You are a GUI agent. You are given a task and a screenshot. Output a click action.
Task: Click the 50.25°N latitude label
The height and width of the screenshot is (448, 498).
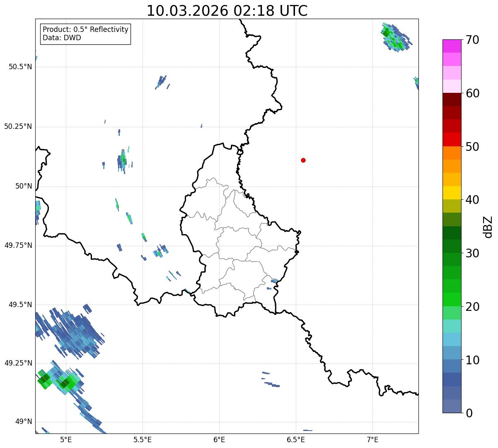coord(18,126)
